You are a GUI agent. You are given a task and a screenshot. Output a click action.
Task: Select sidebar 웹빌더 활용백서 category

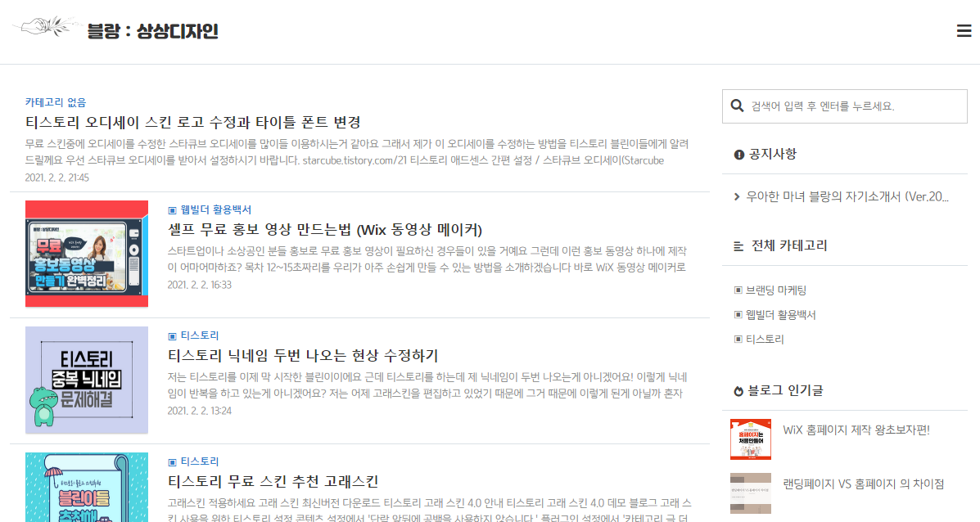point(780,315)
